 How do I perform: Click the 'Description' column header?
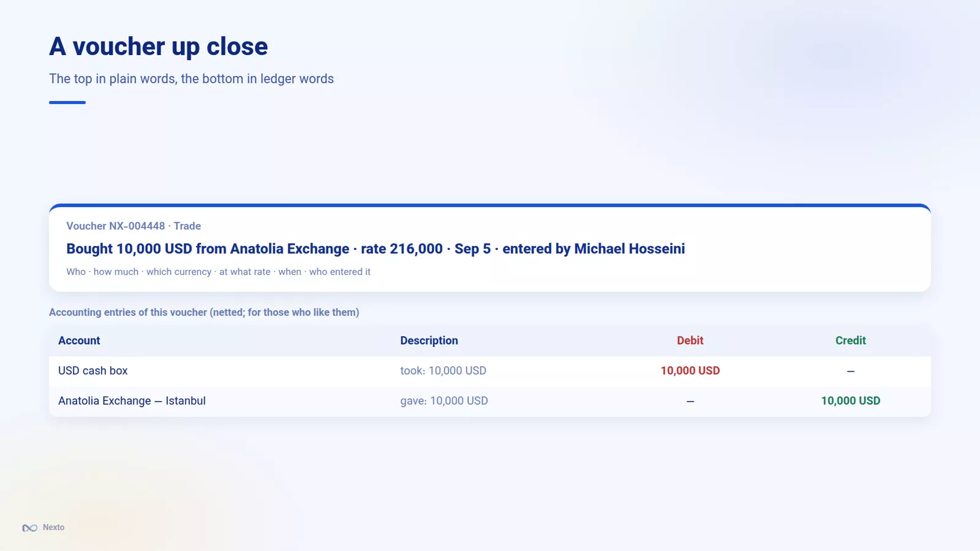click(x=429, y=340)
